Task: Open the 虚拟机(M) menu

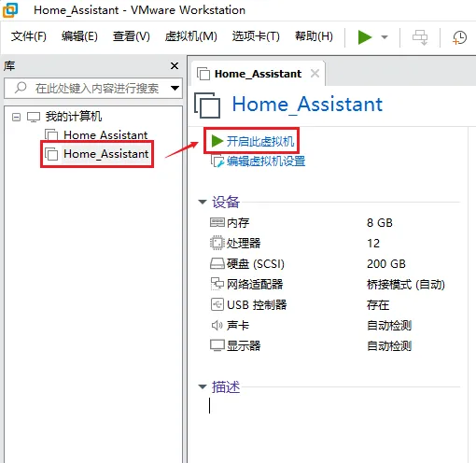Action: click(x=190, y=36)
